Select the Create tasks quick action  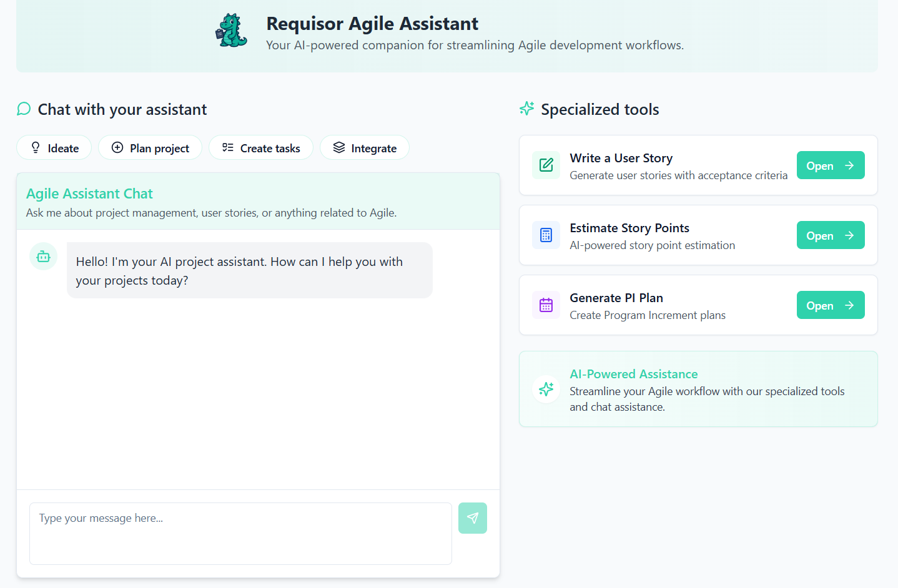tap(260, 147)
